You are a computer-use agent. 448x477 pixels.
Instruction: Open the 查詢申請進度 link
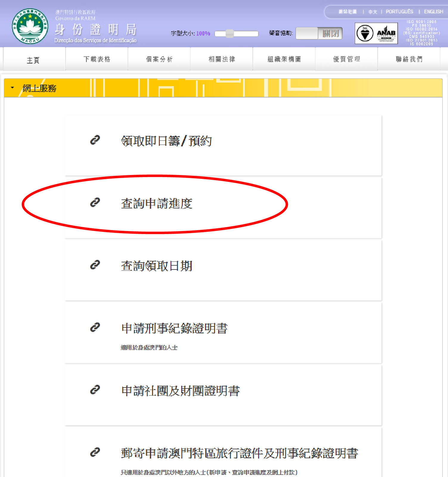[156, 204]
